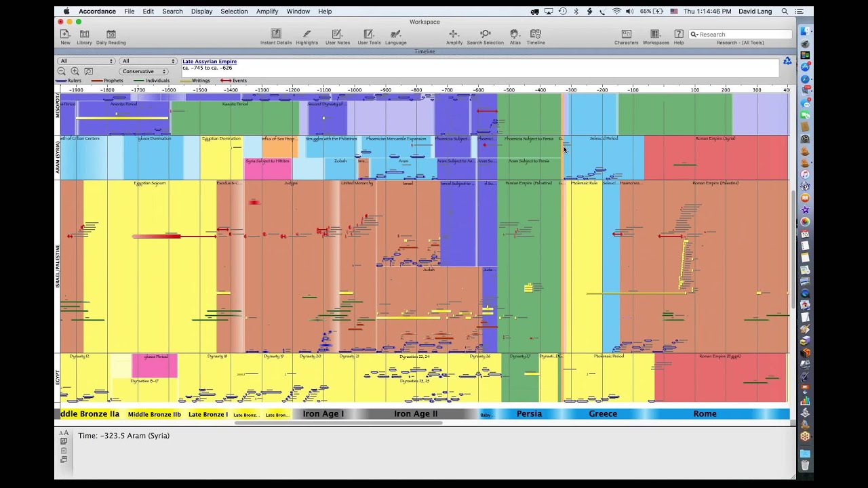Open the Apple menu
The image size is (868, 488).
click(66, 12)
